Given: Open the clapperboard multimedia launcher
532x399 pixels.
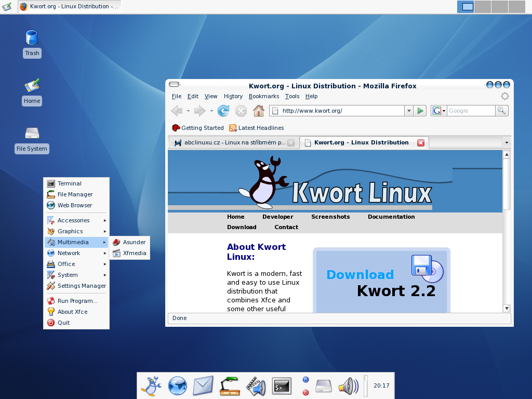Looking at the screenshot, I should (256, 386).
